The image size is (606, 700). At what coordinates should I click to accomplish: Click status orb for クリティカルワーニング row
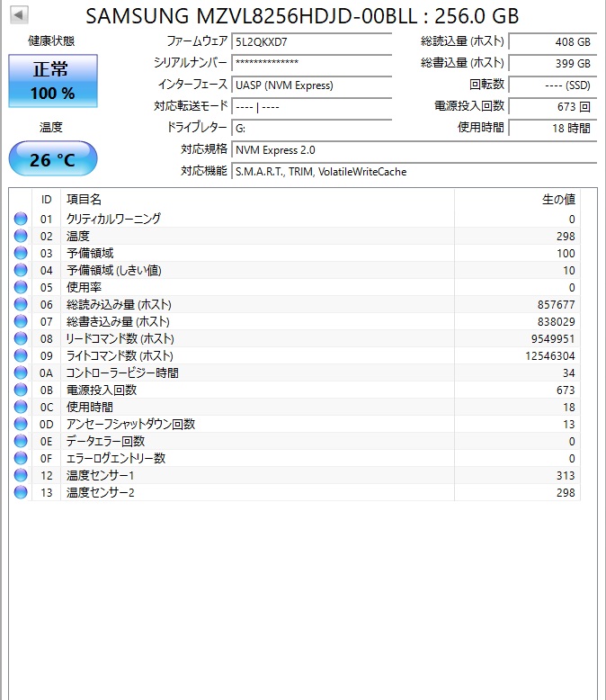click(x=21, y=219)
